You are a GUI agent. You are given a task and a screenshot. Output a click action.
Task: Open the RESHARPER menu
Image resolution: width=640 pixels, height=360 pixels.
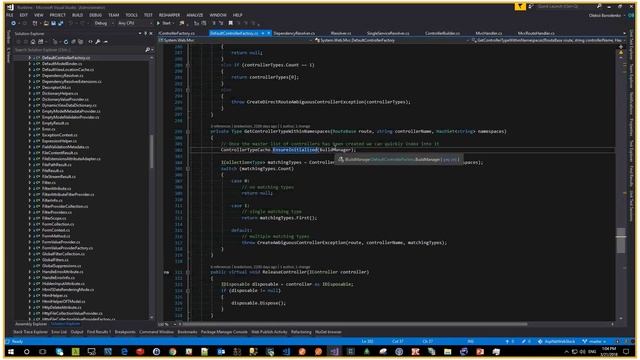coord(169,15)
